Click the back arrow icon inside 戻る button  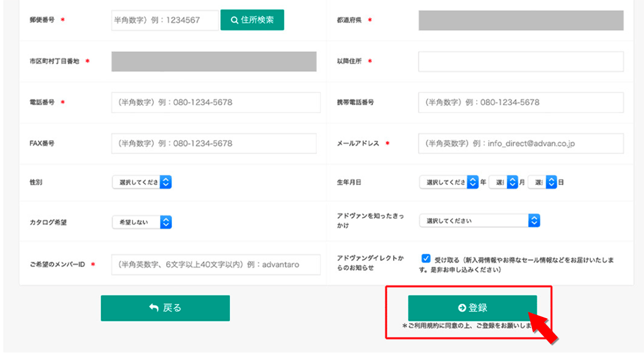[x=153, y=308]
